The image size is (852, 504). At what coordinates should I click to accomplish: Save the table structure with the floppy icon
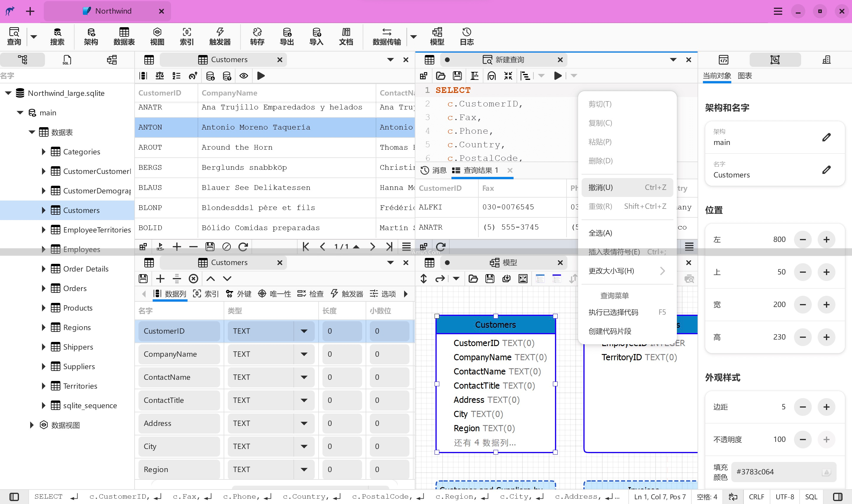tap(143, 279)
